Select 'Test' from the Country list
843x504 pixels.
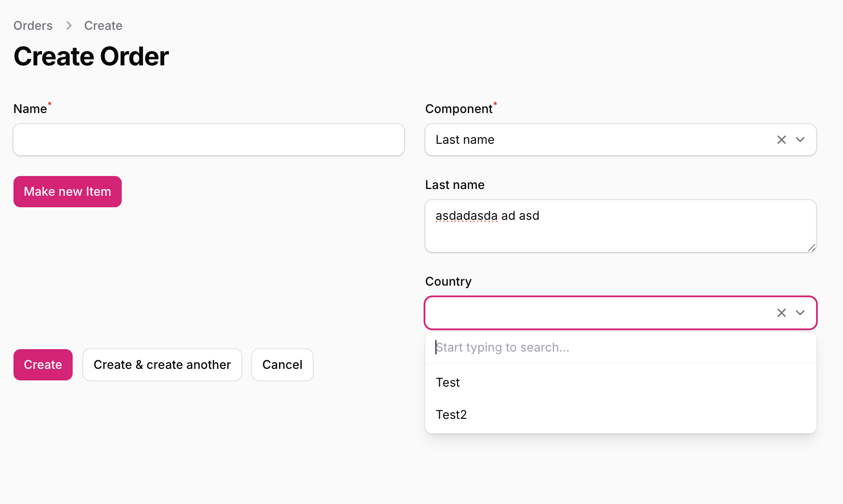pos(448,382)
